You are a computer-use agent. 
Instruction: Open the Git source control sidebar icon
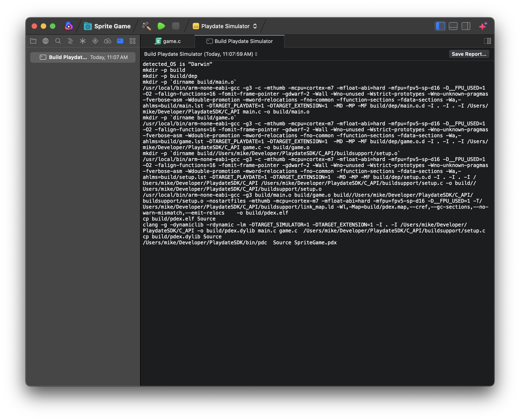point(95,41)
